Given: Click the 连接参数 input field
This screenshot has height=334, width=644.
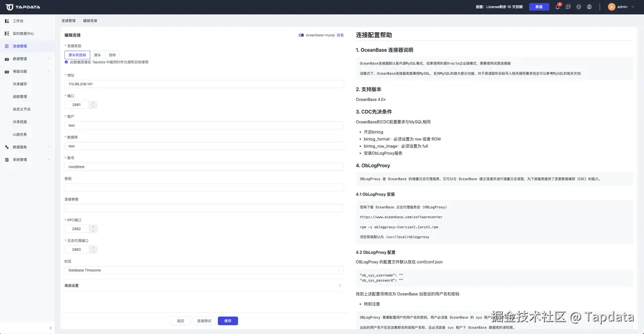Looking at the screenshot, I should (204, 208).
